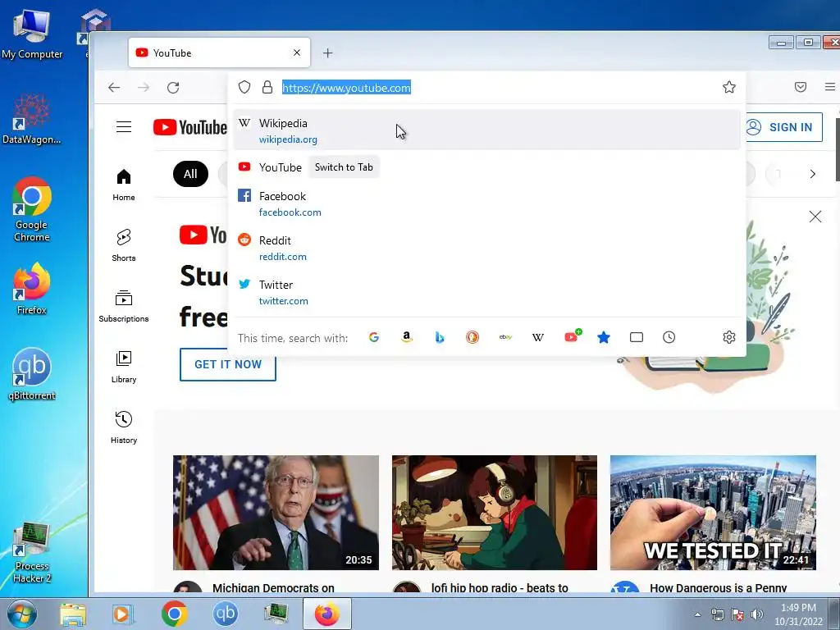Viewport: 840px width, 630px height.
Task: Click the Michigan Democrats video title
Action: (273, 587)
